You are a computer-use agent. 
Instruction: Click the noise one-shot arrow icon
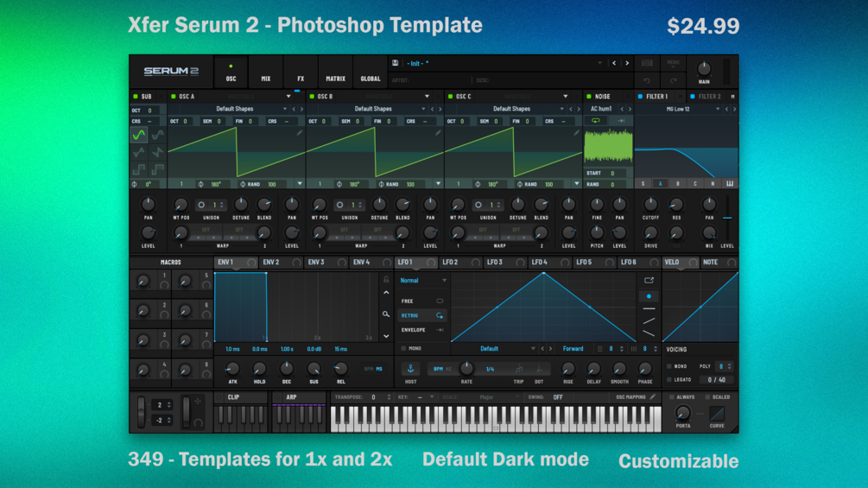[x=621, y=121]
